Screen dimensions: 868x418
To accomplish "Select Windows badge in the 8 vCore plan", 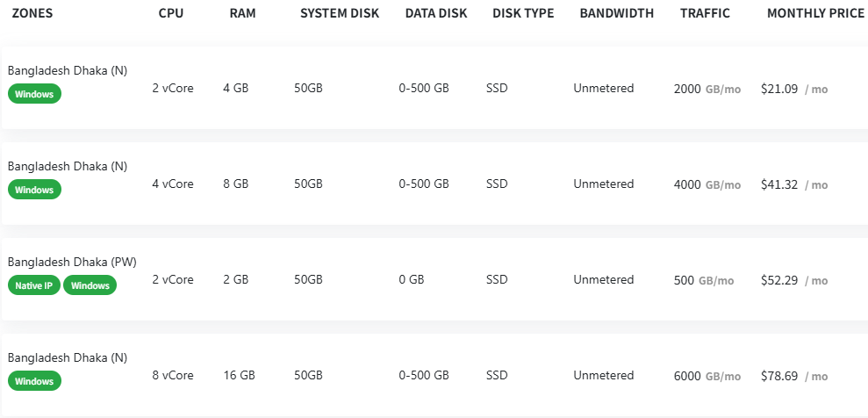I will 34,381.
